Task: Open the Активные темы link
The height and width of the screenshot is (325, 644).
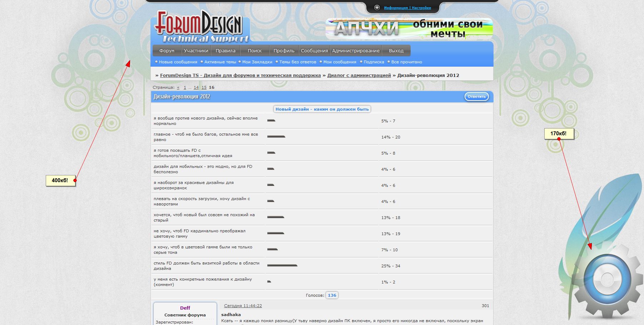Action: (220, 62)
